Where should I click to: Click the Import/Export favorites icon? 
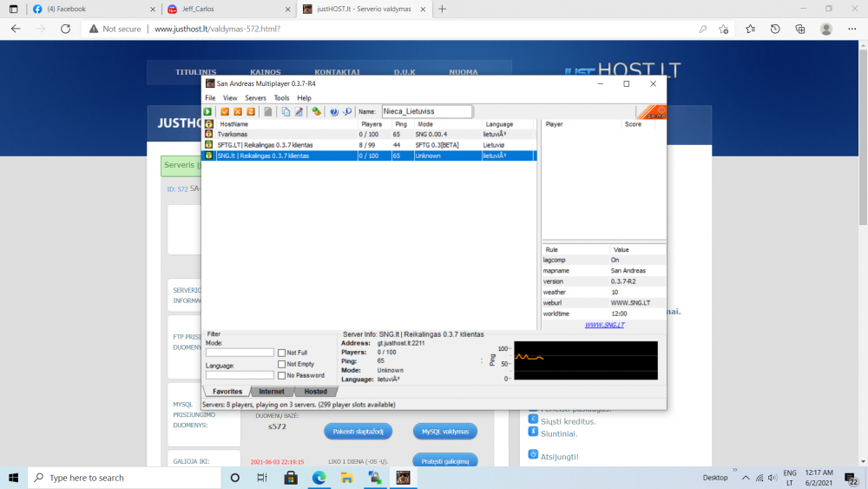[316, 111]
